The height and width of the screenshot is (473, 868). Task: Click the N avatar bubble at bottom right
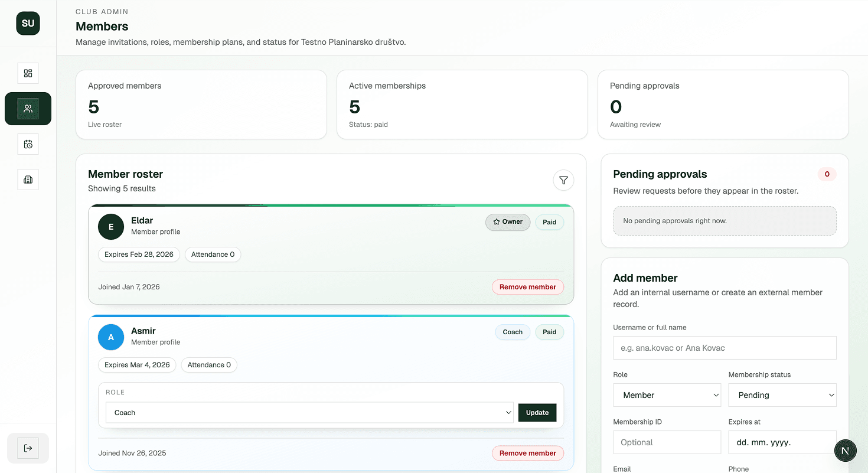tap(845, 451)
